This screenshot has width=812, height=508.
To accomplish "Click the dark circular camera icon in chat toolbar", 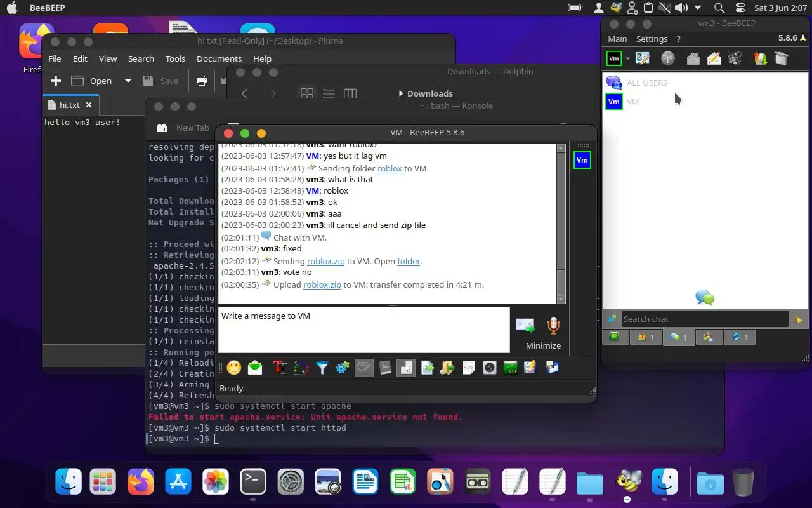I will coord(490,368).
